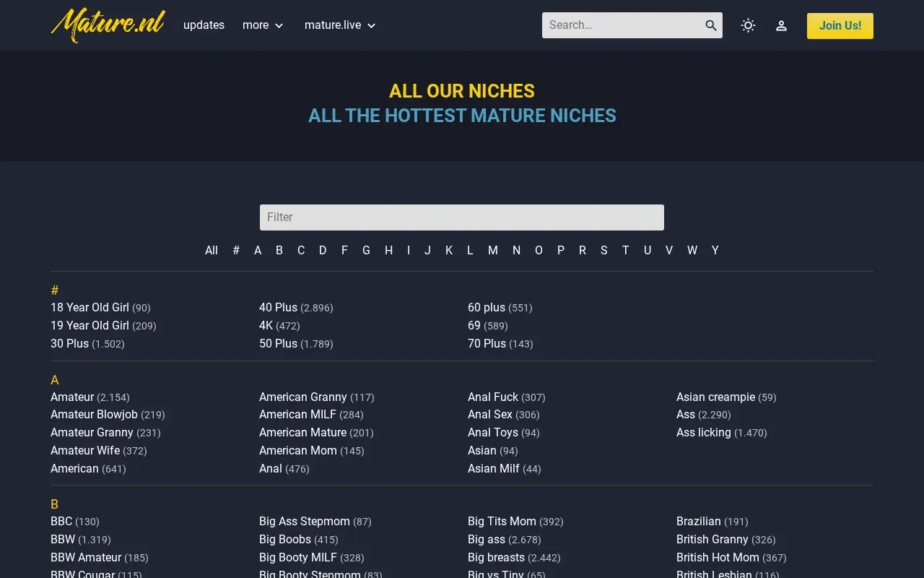Screen dimensions: 924x578
Task: Pick letter 'F' from the alphabet bar
Action: coord(344,251)
